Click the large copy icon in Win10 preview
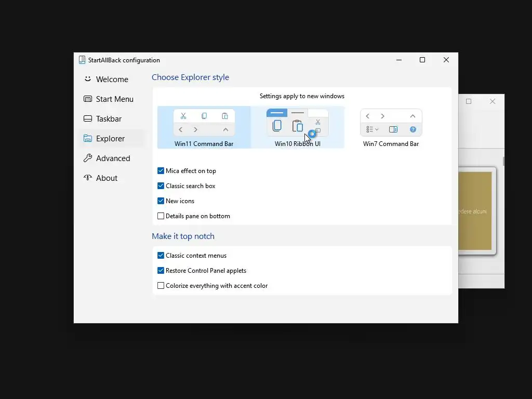Image resolution: width=532 pixels, height=399 pixels. tap(277, 126)
